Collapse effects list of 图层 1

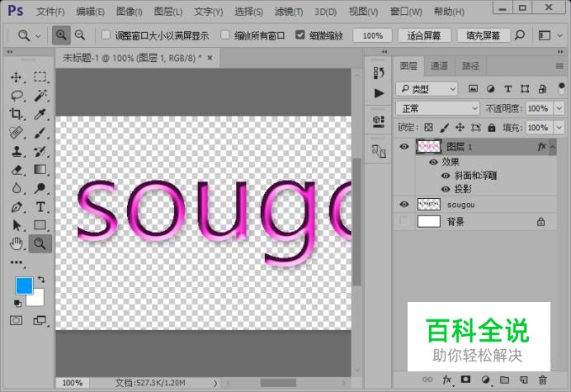pyautogui.click(x=552, y=147)
